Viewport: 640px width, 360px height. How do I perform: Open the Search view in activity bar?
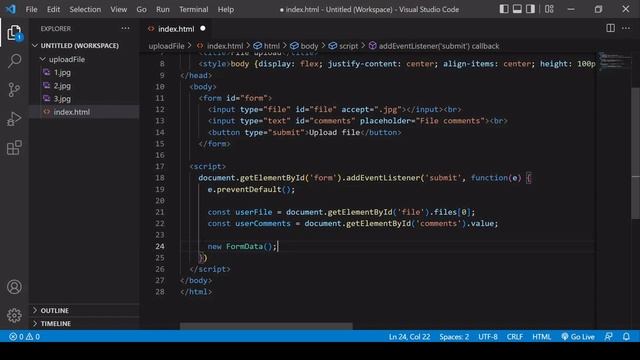(14, 61)
